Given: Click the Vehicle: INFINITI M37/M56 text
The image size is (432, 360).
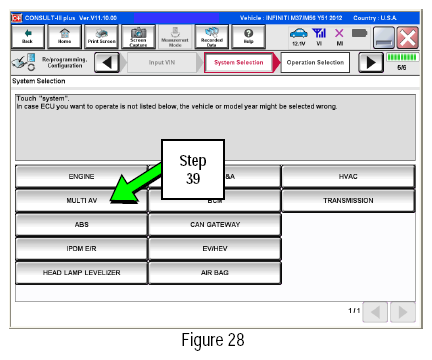Looking at the screenshot, I should click(x=291, y=18).
